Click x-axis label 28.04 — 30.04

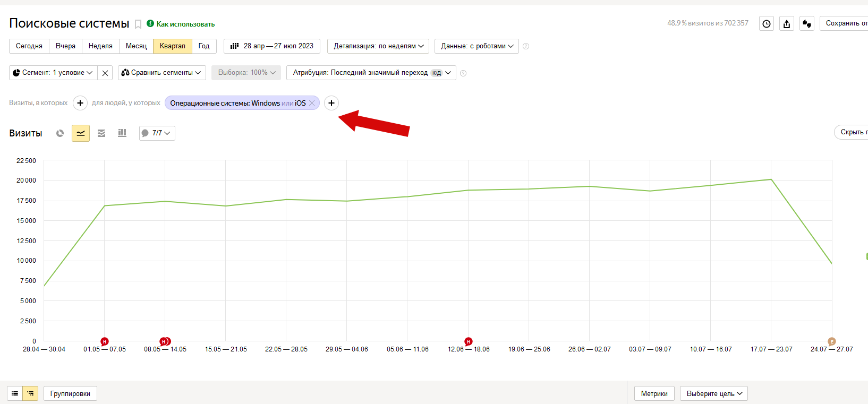point(44,349)
